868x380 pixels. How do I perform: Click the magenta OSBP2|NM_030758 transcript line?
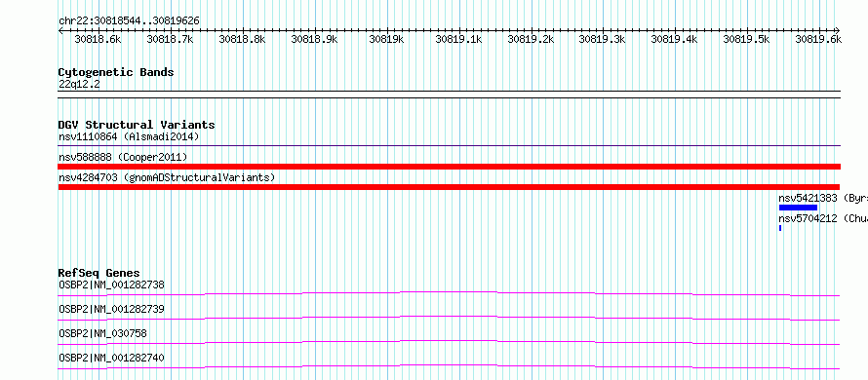(x=449, y=342)
